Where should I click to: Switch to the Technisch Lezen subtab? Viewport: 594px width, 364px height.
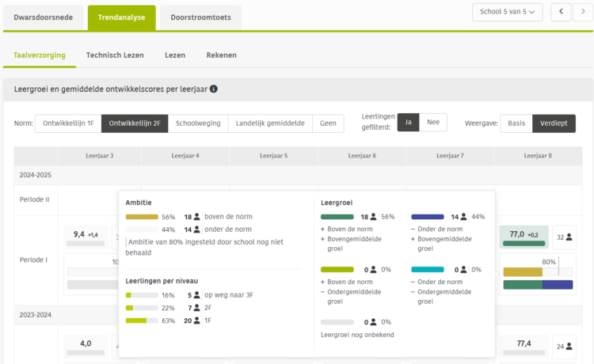tap(115, 55)
